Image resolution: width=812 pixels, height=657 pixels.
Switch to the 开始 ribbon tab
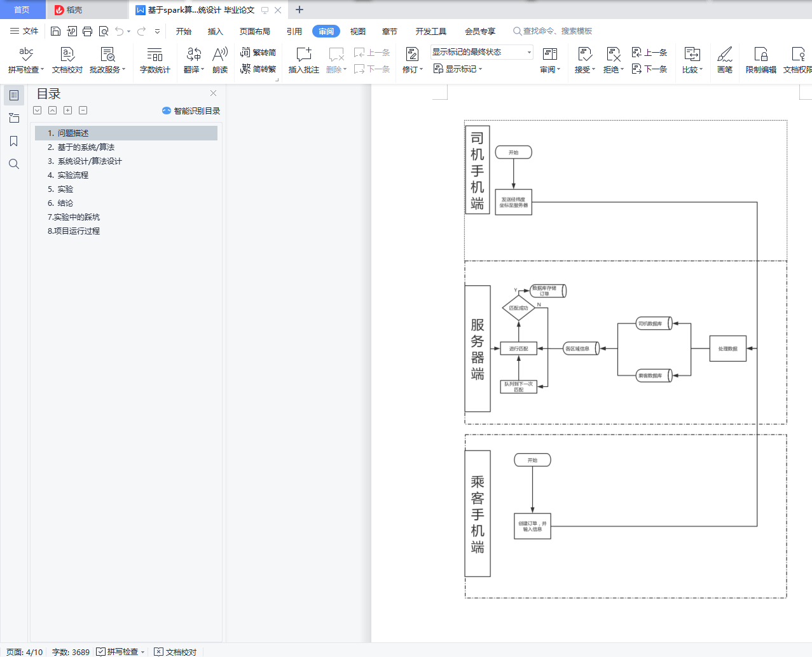click(184, 31)
